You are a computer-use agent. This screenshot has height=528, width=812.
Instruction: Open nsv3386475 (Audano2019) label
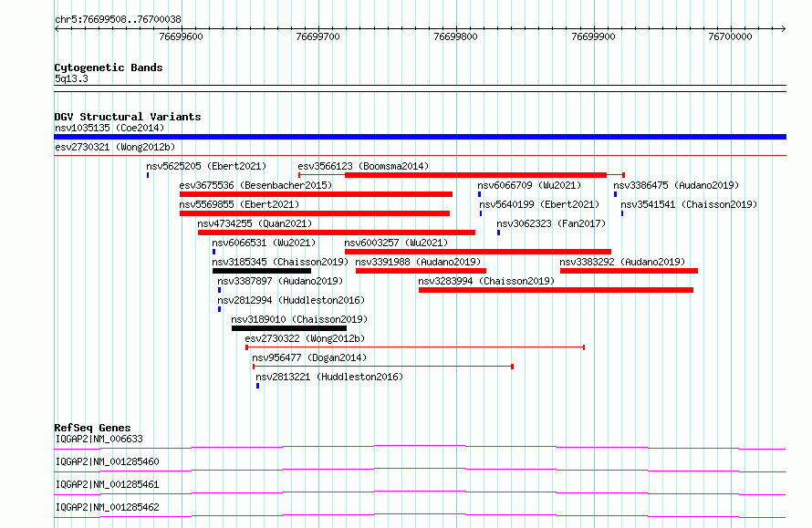pyautogui.click(x=676, y=185)
